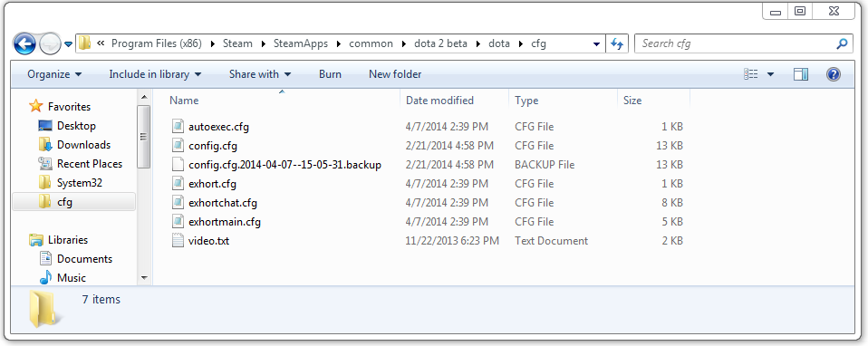This screenshot has height=346, width=868.
Task: Open Documents library
Action: coord(84,258)
